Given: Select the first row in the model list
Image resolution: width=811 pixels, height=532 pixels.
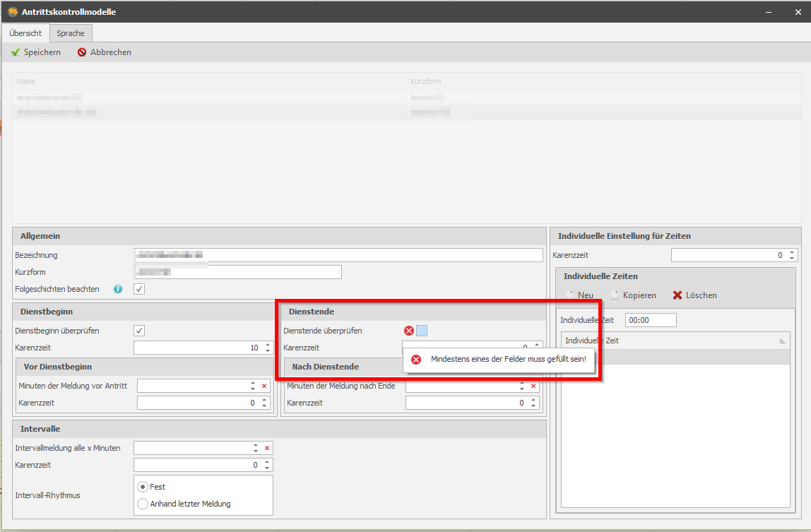Looking at the screenshot, I should [x=406, y=97].
